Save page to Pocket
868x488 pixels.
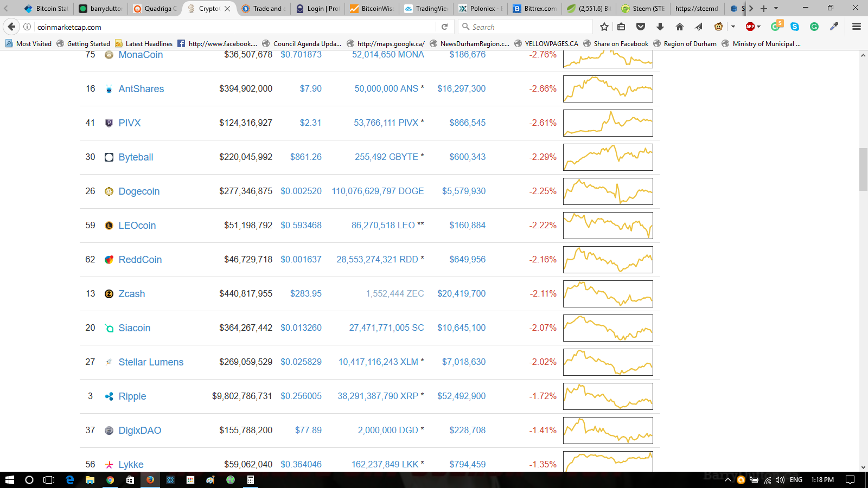(641, 27)
